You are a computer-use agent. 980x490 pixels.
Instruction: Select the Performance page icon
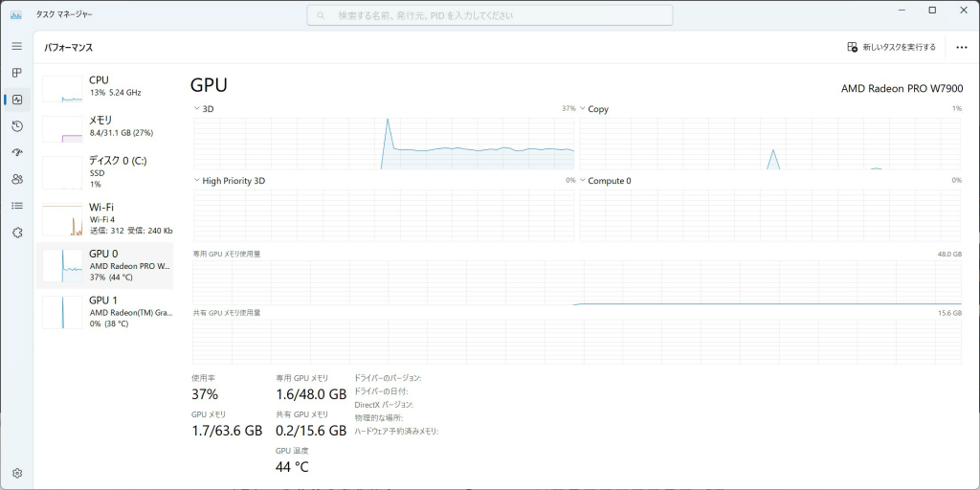[x=17, y=100]
